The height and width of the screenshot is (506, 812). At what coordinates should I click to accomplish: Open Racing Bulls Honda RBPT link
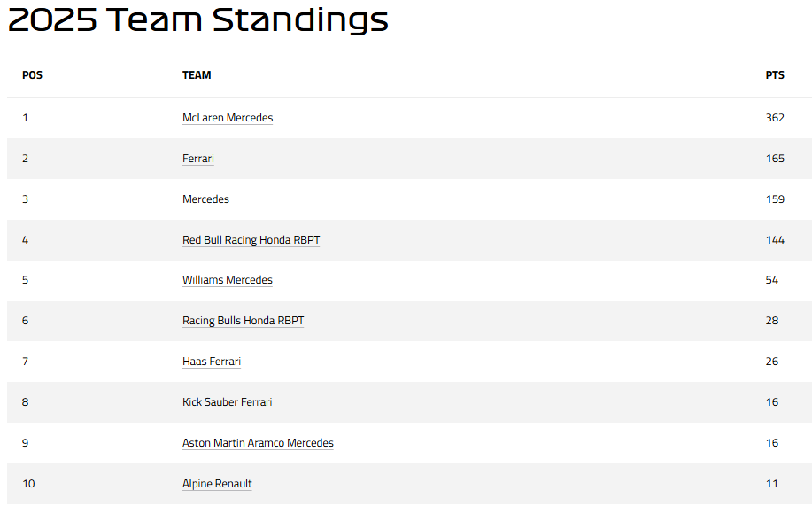(243, 321)
